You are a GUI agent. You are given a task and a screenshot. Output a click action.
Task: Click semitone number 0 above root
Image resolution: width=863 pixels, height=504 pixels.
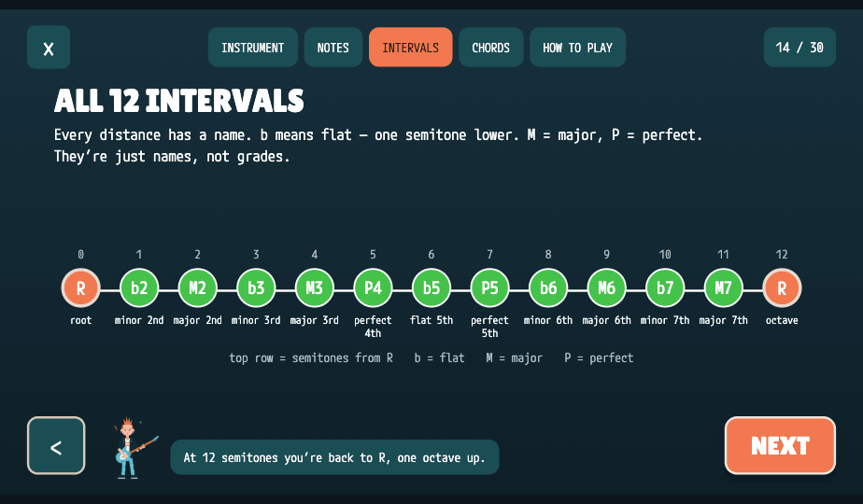[81, 255]
